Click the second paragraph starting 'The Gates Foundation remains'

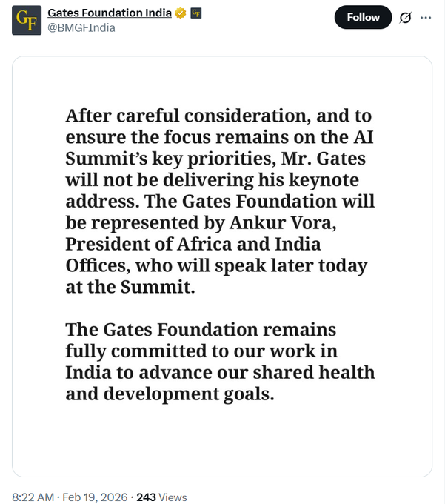point(220,361)
